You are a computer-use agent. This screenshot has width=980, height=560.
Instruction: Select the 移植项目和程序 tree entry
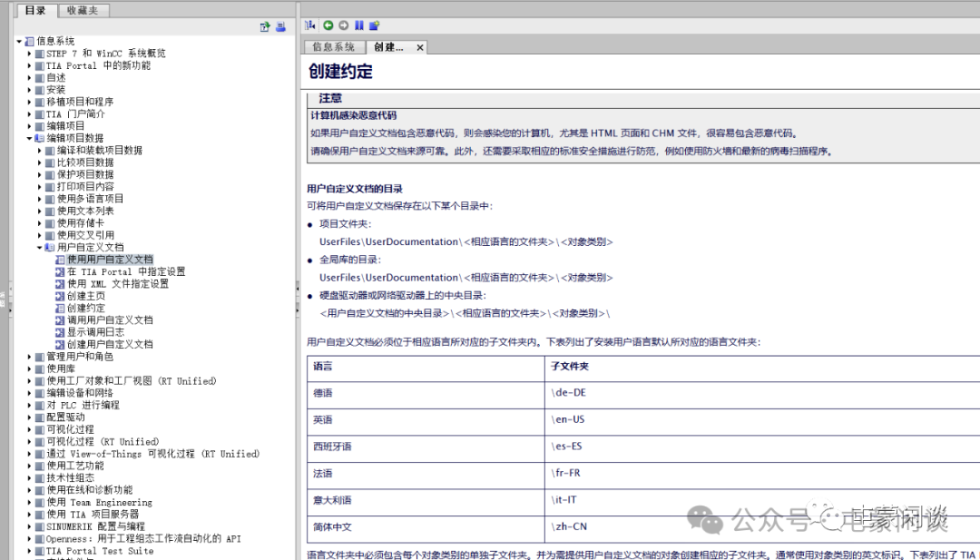click(x=80, y=102)
